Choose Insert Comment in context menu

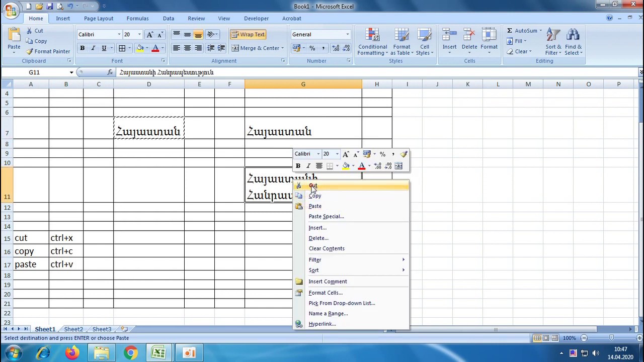(x=351, y=282)
